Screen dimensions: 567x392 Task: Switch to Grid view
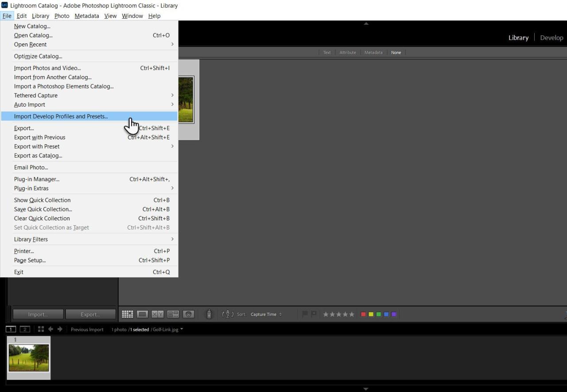point(128,314)
